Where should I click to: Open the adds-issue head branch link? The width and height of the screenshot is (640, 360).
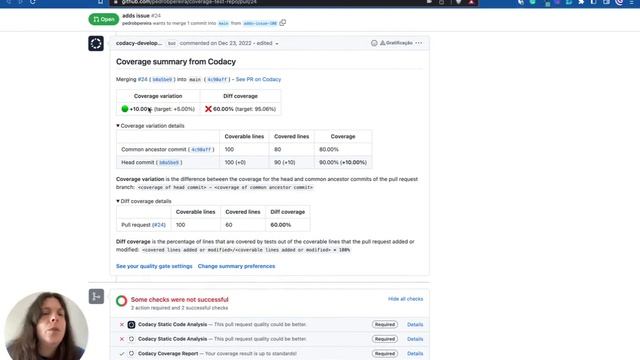[260, 23]
